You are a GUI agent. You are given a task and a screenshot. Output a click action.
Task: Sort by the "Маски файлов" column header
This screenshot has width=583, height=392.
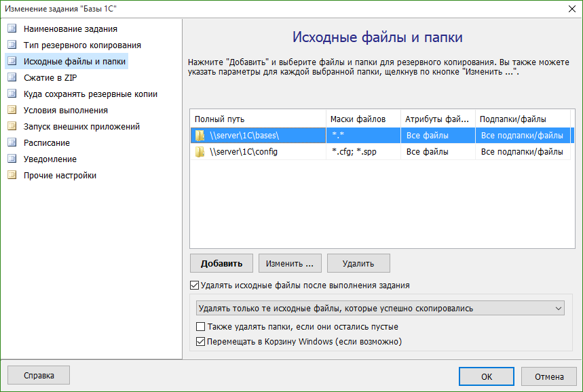click(363, 119)
